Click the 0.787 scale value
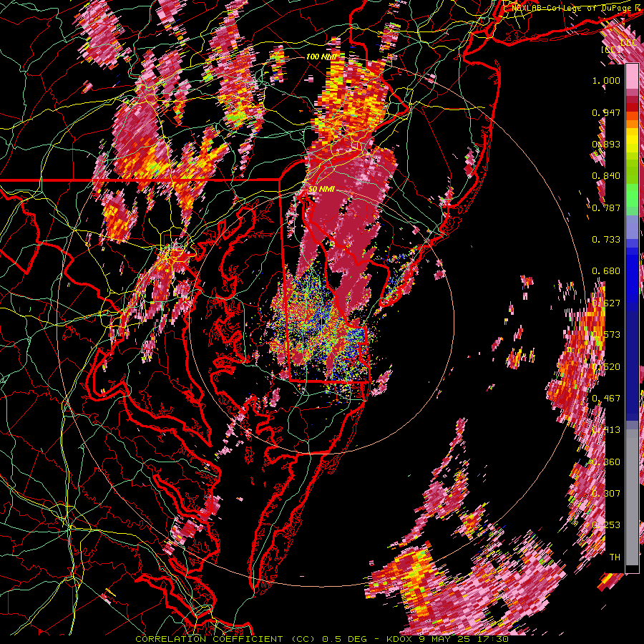The height and width of the screenshot is (644, 644). (x=606, y=208)
